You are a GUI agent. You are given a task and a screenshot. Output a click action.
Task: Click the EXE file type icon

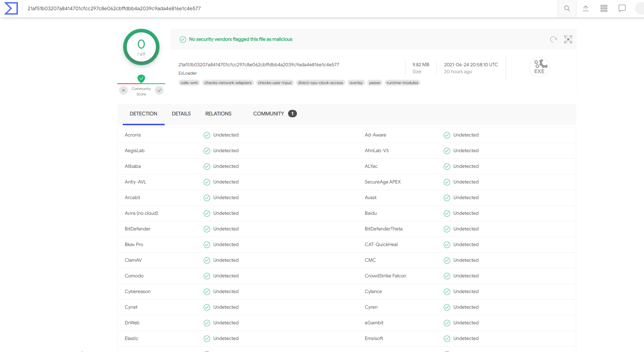(x=539, y=67)
